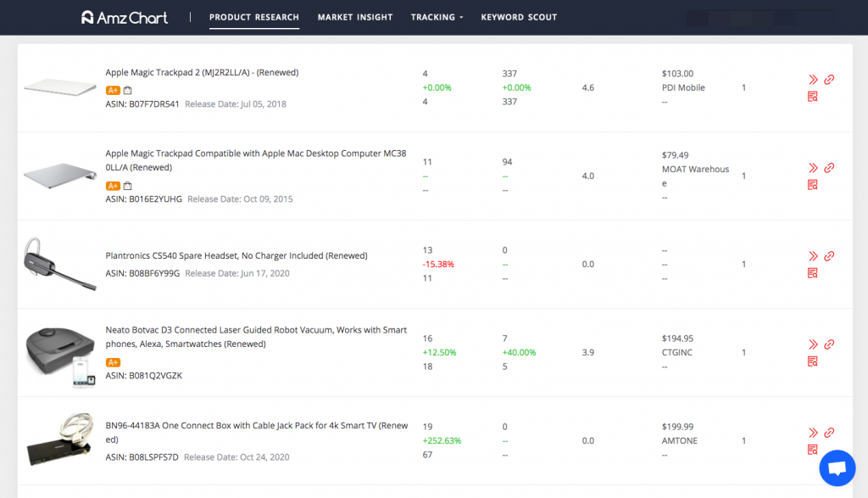Image resolution: width=868 pixels, height=498 pixels.
Task: Click the double-chevron icon for Apple Magic Trackpad 2
Action: pos(813,80)
